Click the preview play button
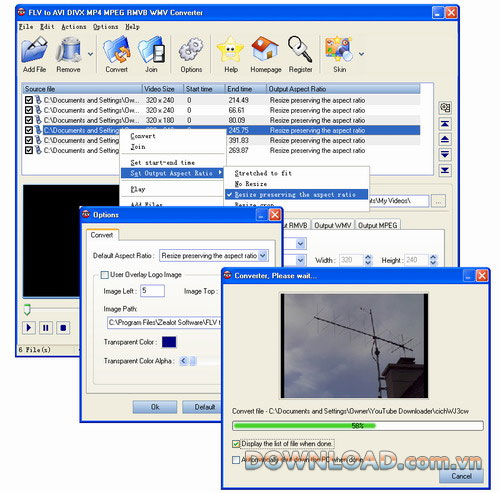 click(29, 328)
